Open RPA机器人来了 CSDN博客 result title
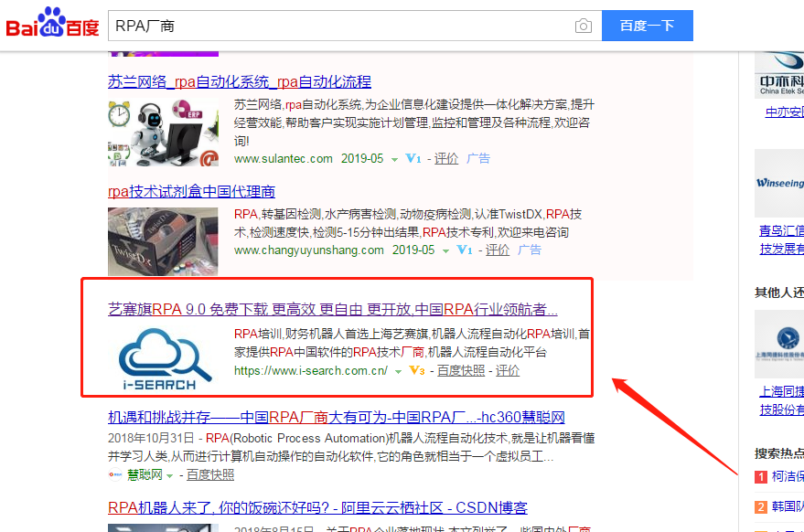The image size is (804, 532). (x=318, y=508)
